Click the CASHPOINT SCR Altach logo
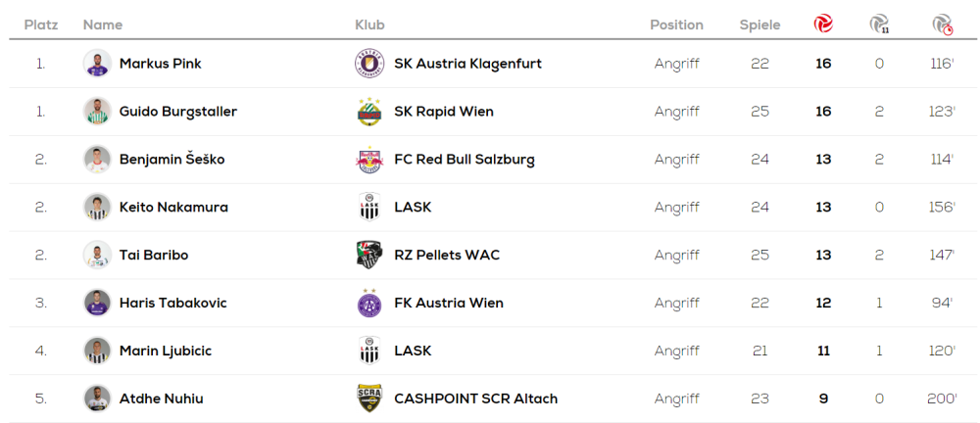The image size is (980, 423). 368,399
